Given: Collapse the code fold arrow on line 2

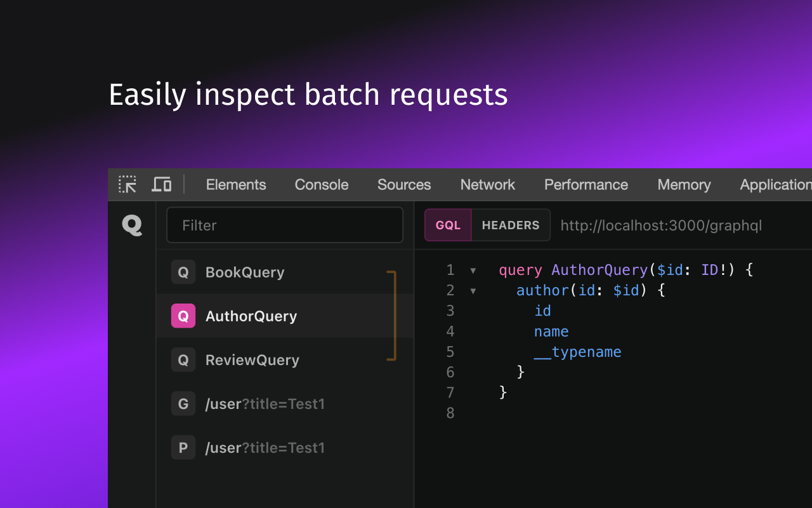Looking at the screenshot, I should (473, 291).
